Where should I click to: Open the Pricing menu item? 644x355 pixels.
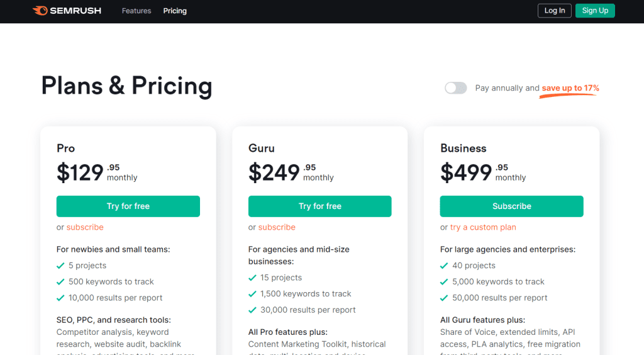tap(175, 11)
